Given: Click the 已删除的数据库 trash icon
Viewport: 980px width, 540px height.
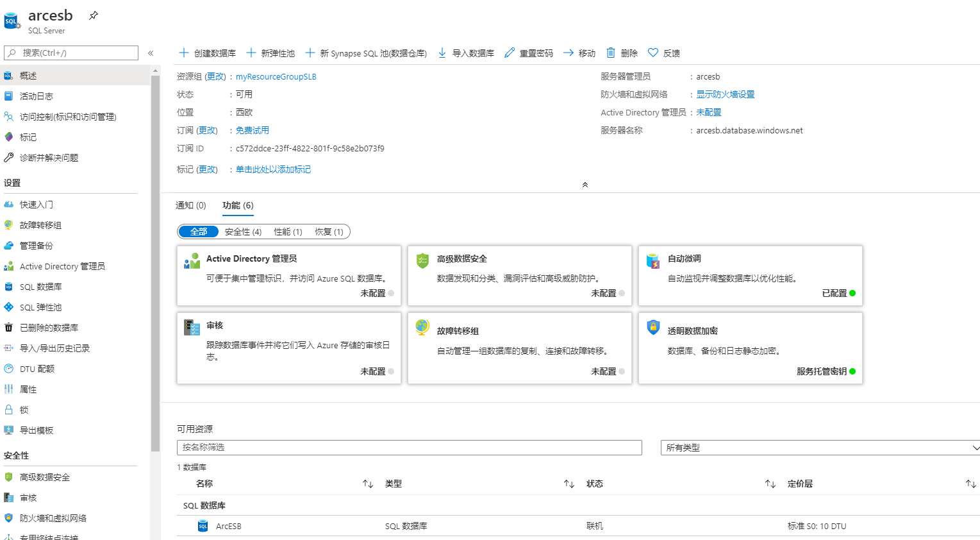Looking at the screenshot, I should point(8,328).
